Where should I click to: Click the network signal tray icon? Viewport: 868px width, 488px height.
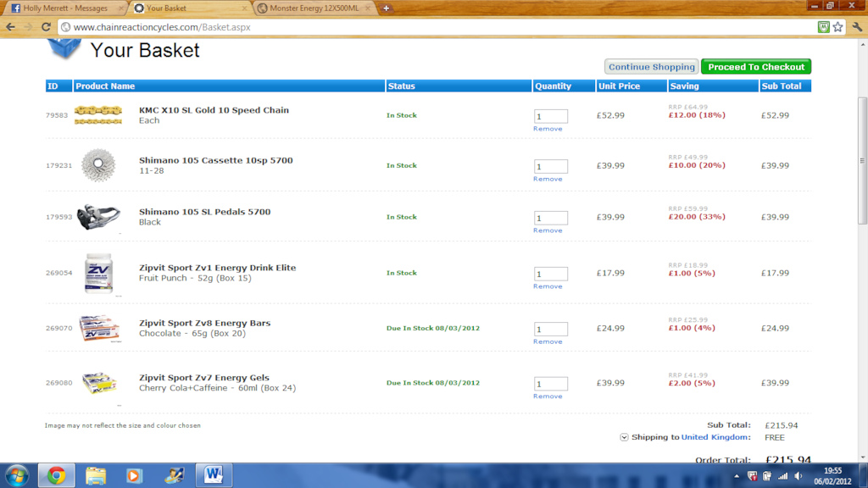[x=782, y=476]
